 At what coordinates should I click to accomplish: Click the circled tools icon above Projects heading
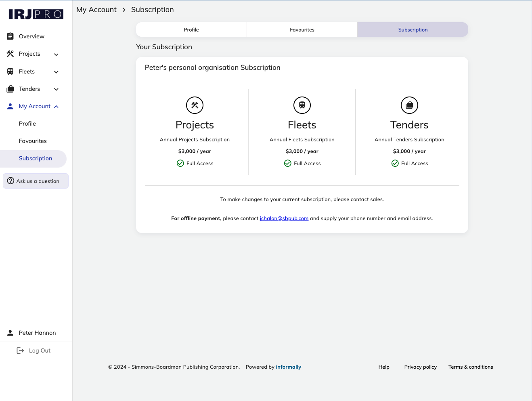click(195, 105)
